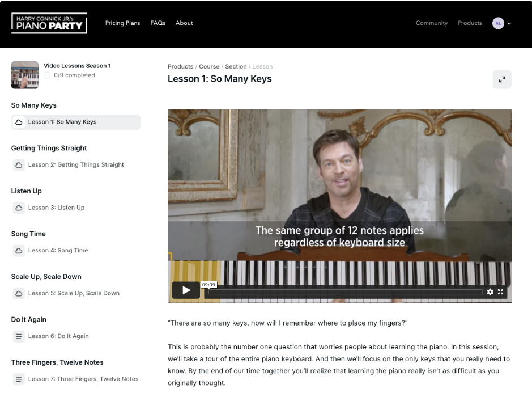532x393 pixels.
Task: Expand lesson view using top-right arrows icon
Action: coord(502,79)
